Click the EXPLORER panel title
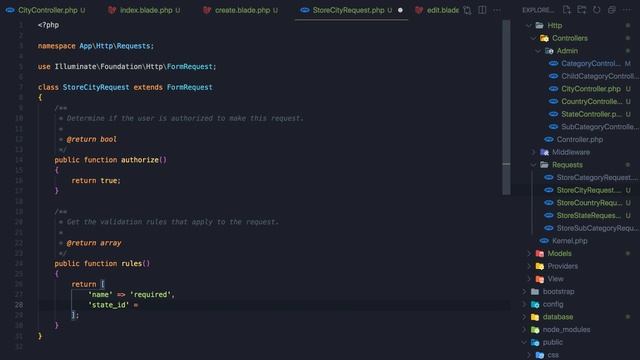This screenshot has height=360, width=640. point(538,10)
